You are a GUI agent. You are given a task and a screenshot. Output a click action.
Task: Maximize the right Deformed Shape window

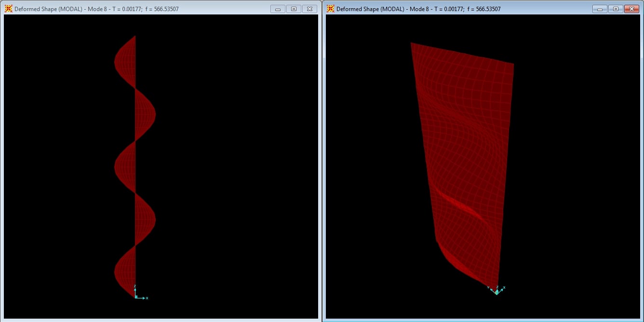pos(616,9)
